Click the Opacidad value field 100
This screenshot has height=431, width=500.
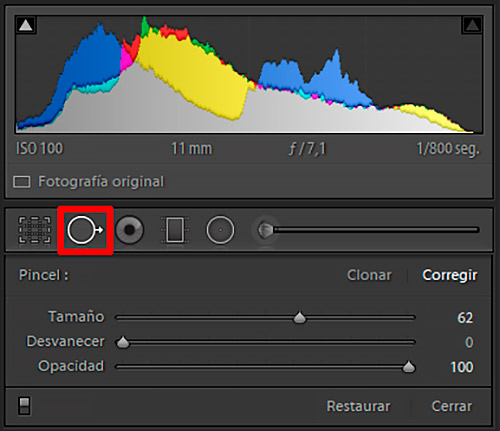pyautogui.click(x=462, y=367)
